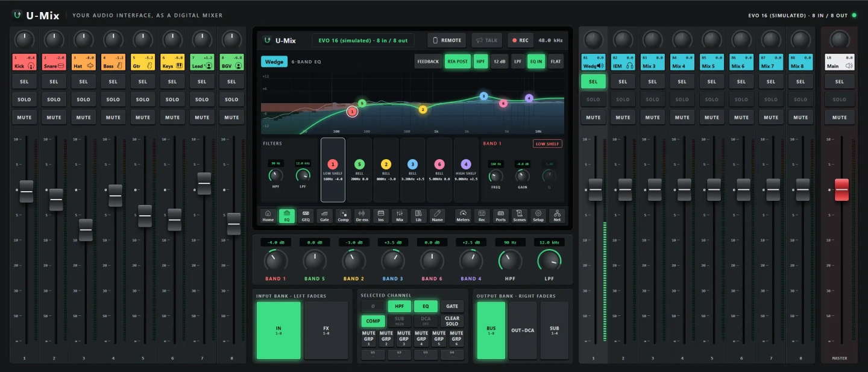Screen dimensions: 868x372
Task: Select the Gtr channel with SEL
Action: [x=142, y=81]
